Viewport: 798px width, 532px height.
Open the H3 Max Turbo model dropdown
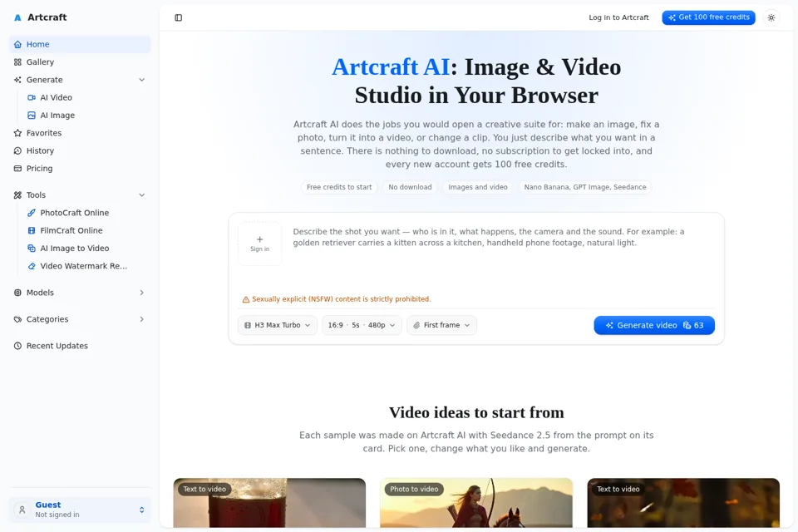click(x=278, y=325)
